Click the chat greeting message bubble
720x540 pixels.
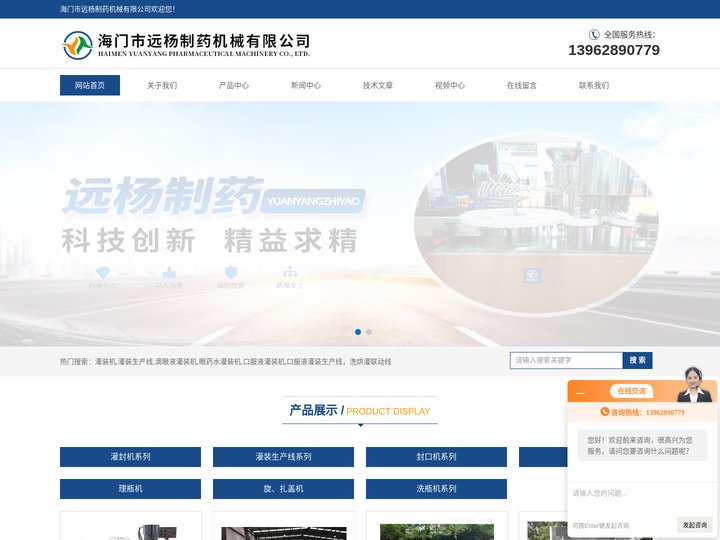[x=642, y=446]
